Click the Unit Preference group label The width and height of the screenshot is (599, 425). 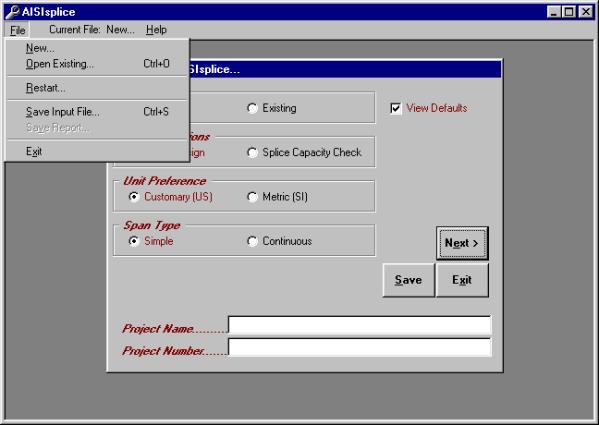[165, 181]
